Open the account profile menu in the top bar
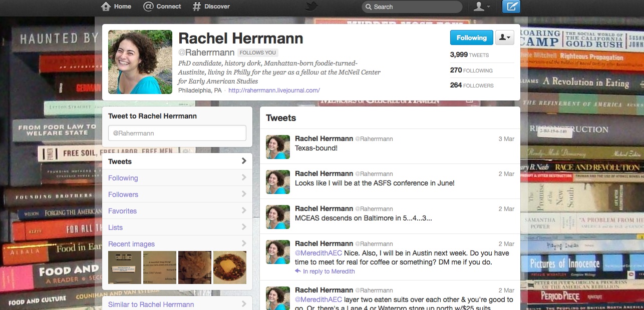 tap(482, 6)
